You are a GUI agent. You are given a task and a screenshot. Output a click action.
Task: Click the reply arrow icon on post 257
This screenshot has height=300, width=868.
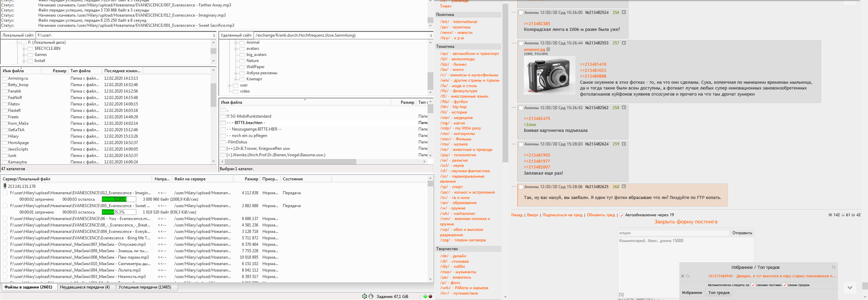[624, 43]
